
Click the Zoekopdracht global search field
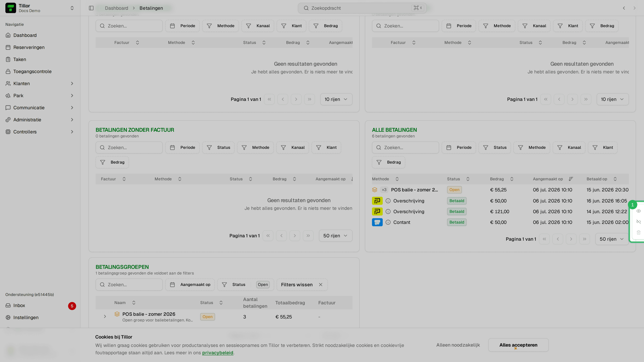362,8
